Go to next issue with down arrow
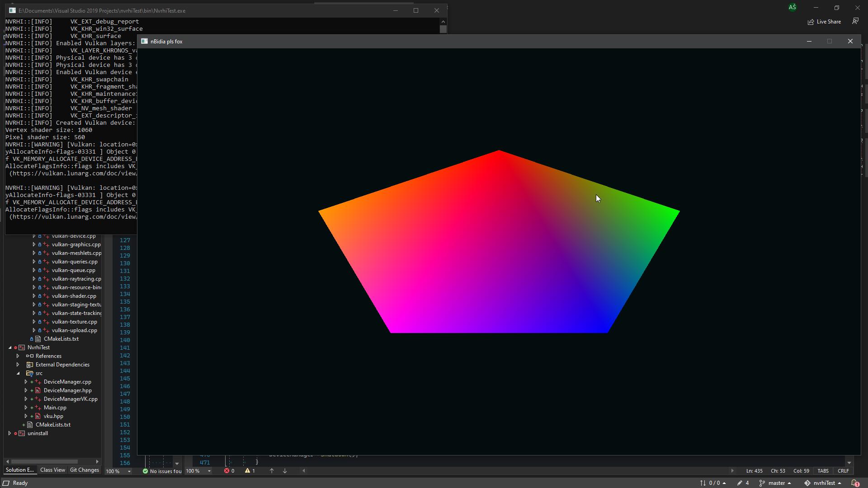The width and height of the screenshot is (868, 488). [285, 471]
